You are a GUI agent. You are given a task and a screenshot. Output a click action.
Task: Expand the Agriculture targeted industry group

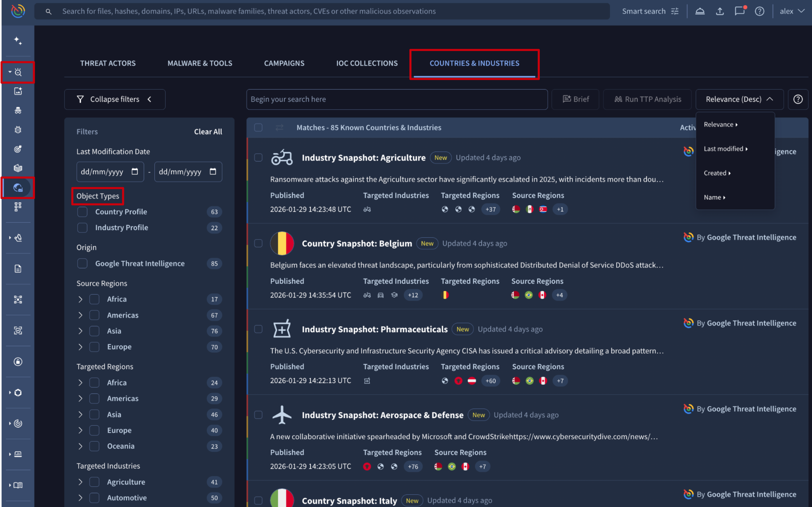click(80, 482)
